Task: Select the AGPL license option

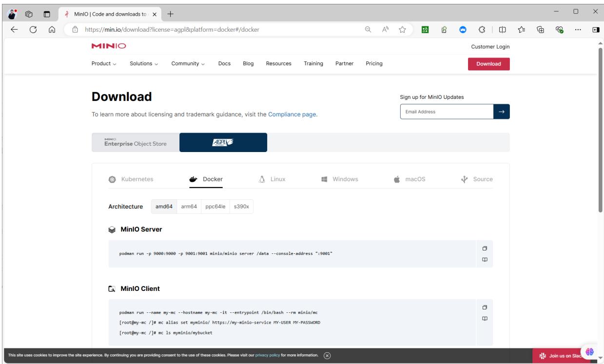Action: coord(223,142)
